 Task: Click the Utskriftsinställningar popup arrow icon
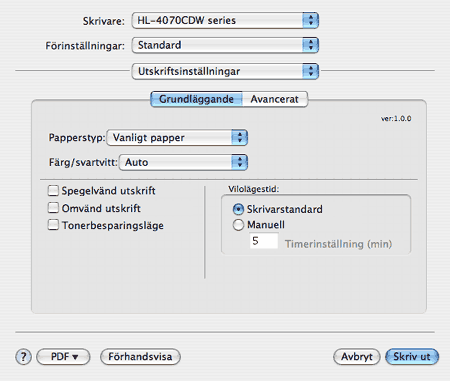310,71
